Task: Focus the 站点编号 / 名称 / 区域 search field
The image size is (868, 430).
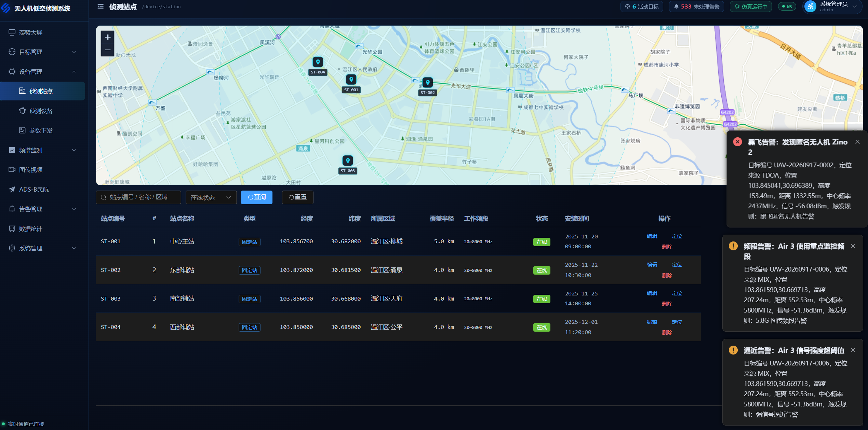Action: click(138, 197)
